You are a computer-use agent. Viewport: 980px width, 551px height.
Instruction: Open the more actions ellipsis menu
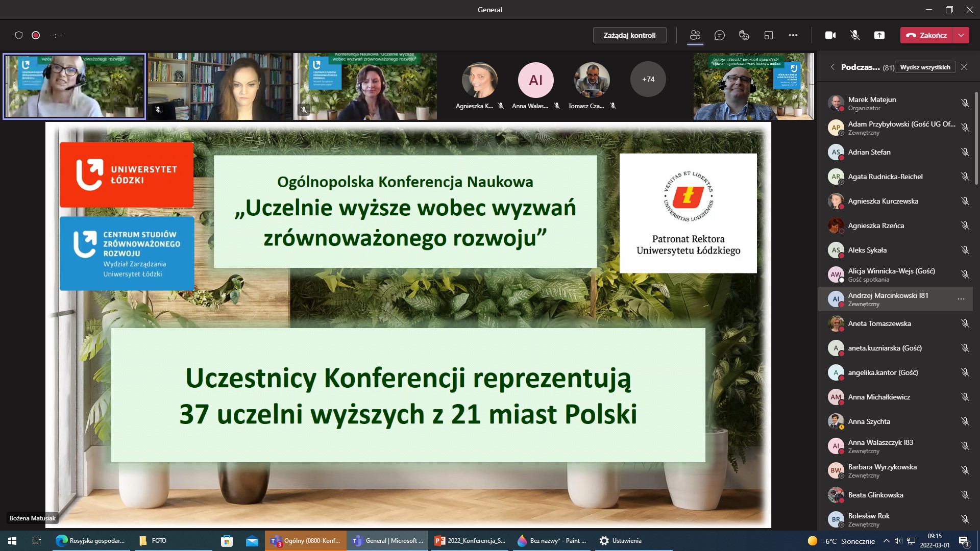pyautogui.click(x=793, y=35)
